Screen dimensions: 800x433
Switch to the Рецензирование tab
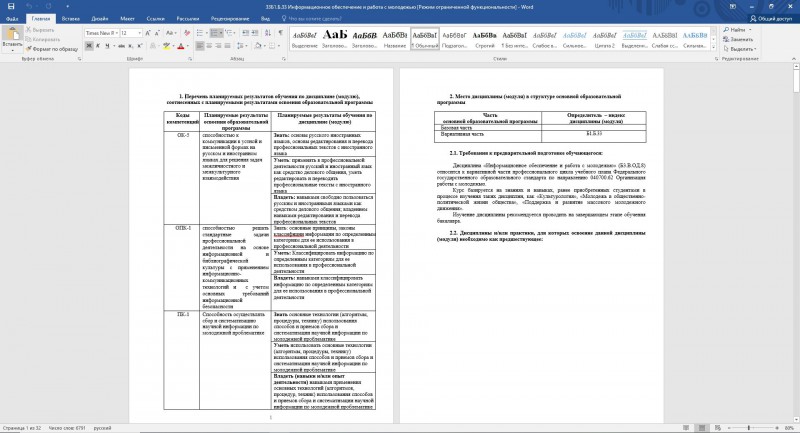pyautogui.click(x=230, y=19)
